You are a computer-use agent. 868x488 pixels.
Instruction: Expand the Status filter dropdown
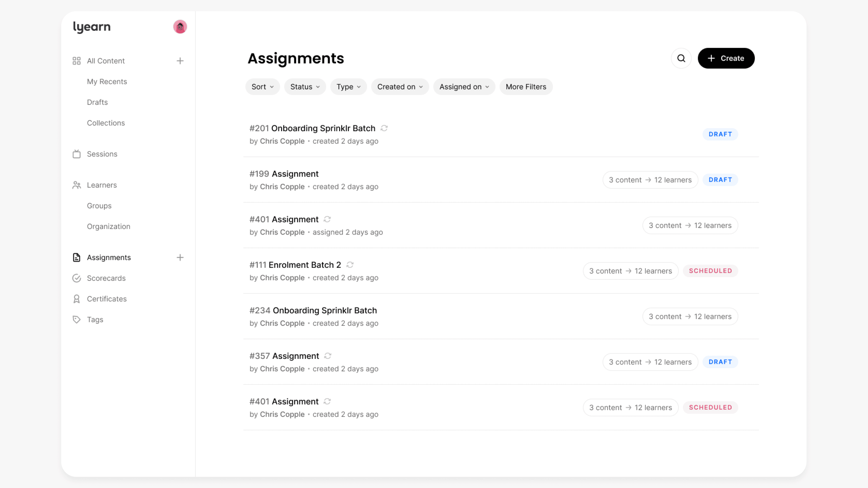[305, 87]
